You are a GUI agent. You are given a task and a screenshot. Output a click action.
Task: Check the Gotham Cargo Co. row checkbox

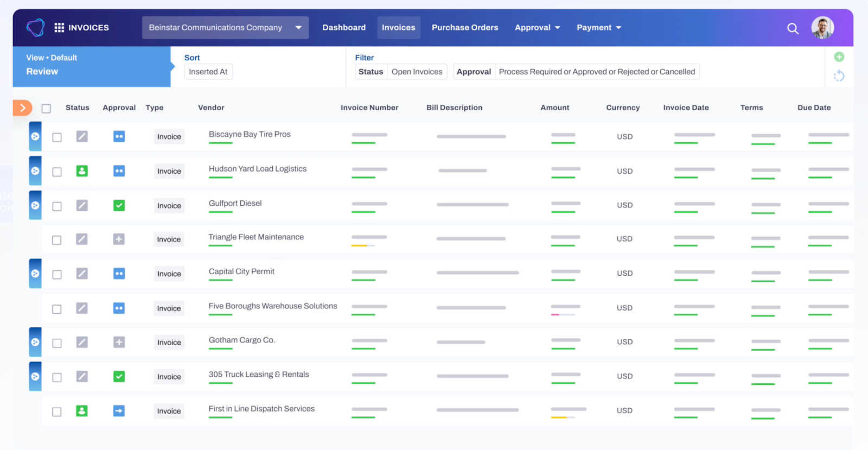(x=57, y=343)
